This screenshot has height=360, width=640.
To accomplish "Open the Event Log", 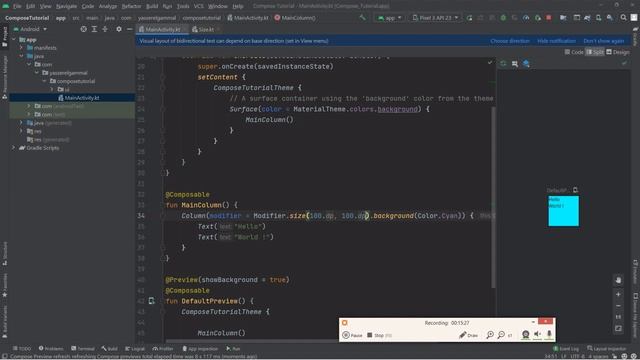I will point(566,349).
